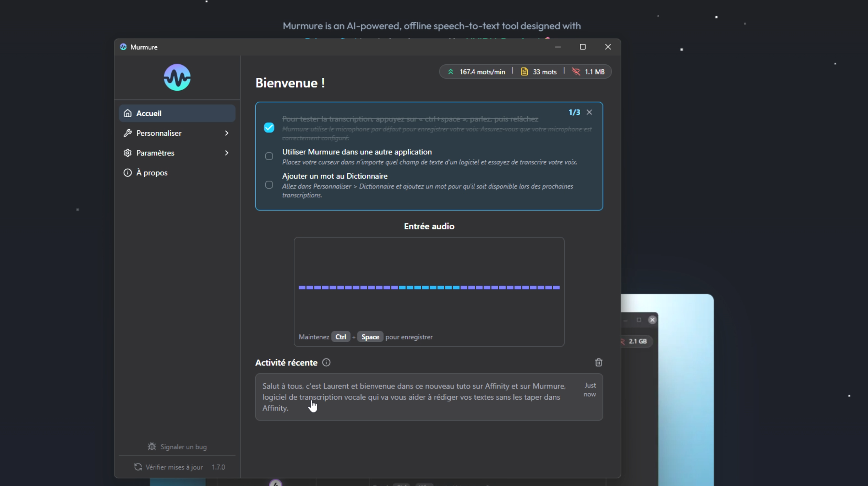Click the Murmure waveform logo in sidebar
The width and height of the screenshot is (868, 486).
tap(177, 77)
